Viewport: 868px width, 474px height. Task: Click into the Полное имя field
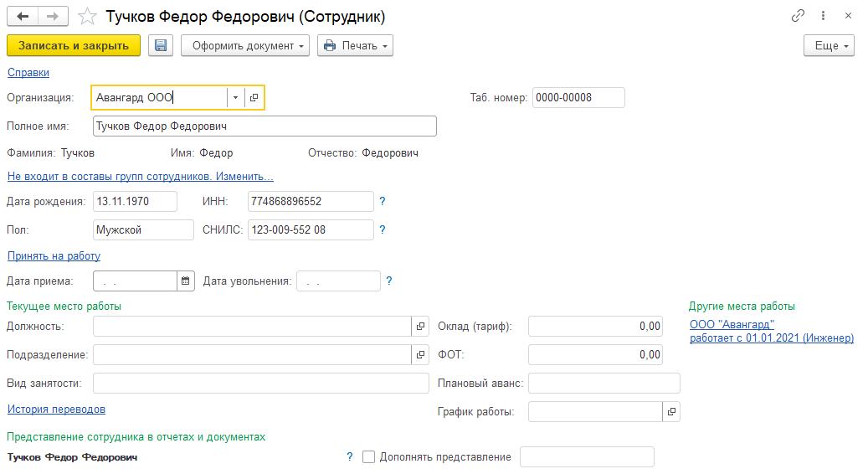coord(265,126)
